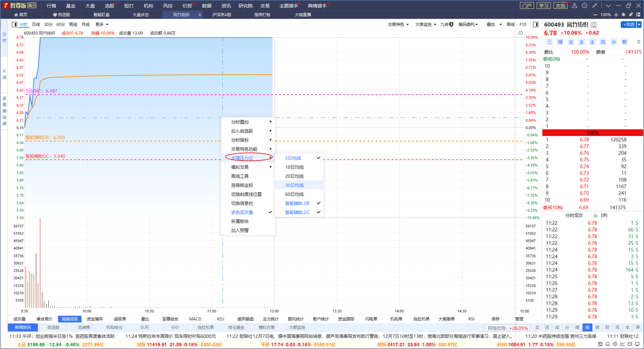The height and width of the screenshot is (349, 644).
Task: Click the star favorites icon
Action: 623,15
